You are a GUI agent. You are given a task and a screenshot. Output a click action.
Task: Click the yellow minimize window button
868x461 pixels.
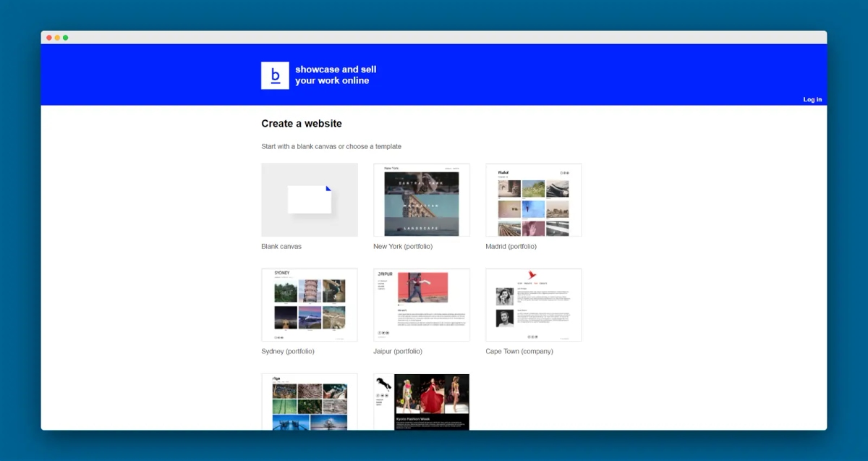(57, 38)
